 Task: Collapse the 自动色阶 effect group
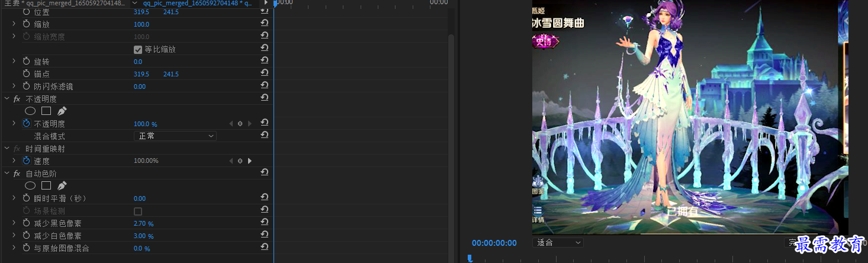7,174
